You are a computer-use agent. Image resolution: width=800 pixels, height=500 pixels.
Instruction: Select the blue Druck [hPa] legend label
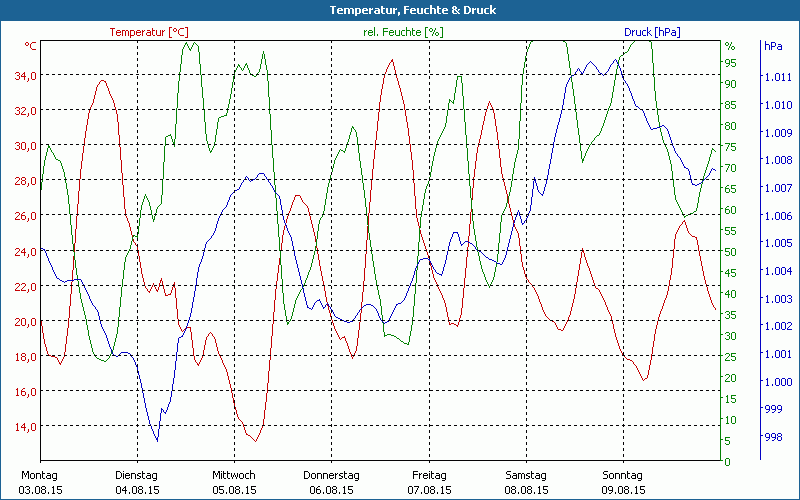pyautogui.click(x=652, y=32)
